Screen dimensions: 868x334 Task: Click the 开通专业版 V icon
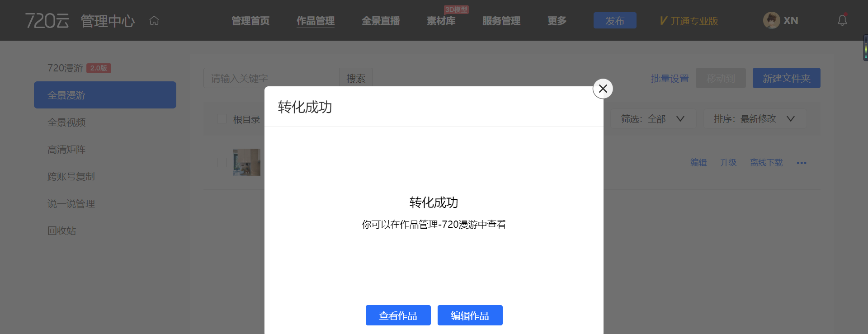[x=663, y=21]
